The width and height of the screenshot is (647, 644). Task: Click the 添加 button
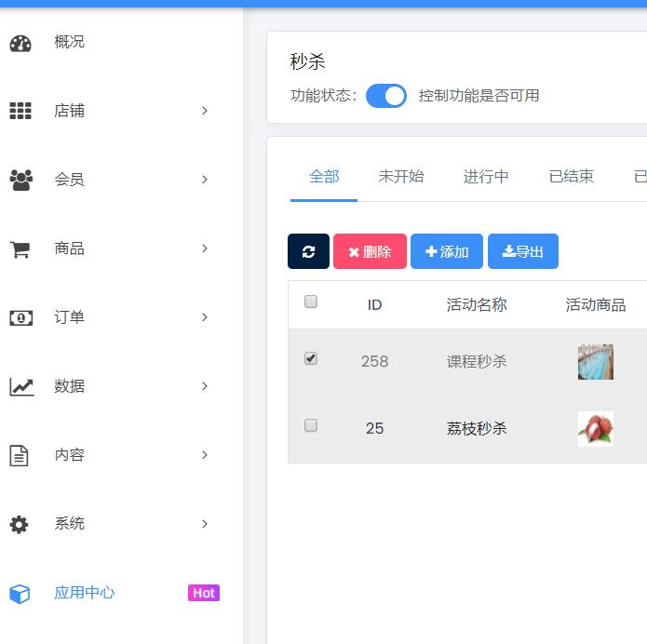447,251
